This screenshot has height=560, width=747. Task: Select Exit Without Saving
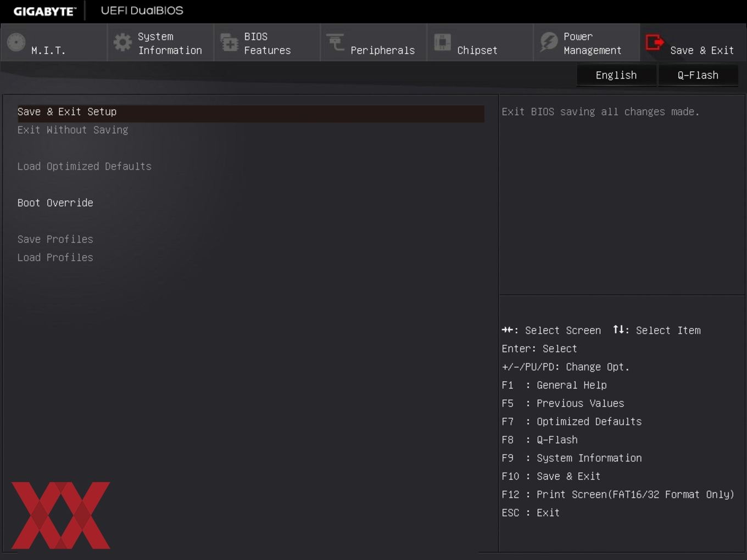(73, 130)
